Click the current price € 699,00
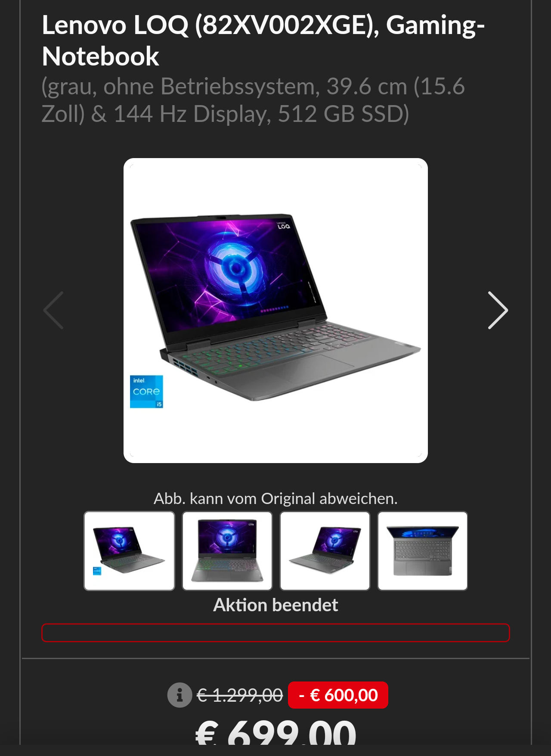This screenshot has height=756, width=551. pos(275,732)
